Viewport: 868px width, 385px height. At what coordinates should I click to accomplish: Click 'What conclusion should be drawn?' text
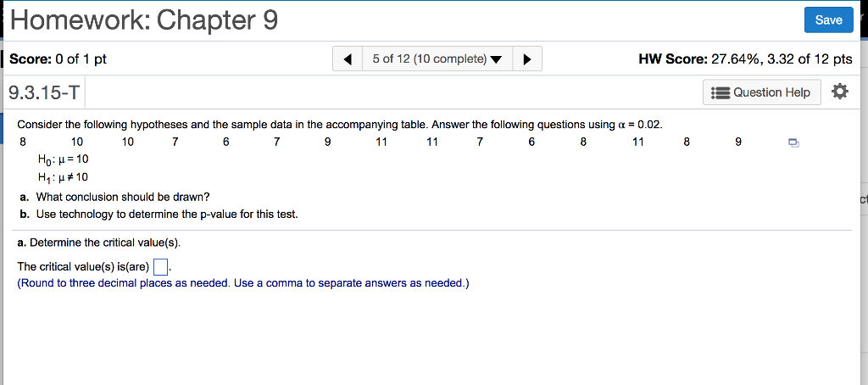pyautogui.click(x=117, y=197)
